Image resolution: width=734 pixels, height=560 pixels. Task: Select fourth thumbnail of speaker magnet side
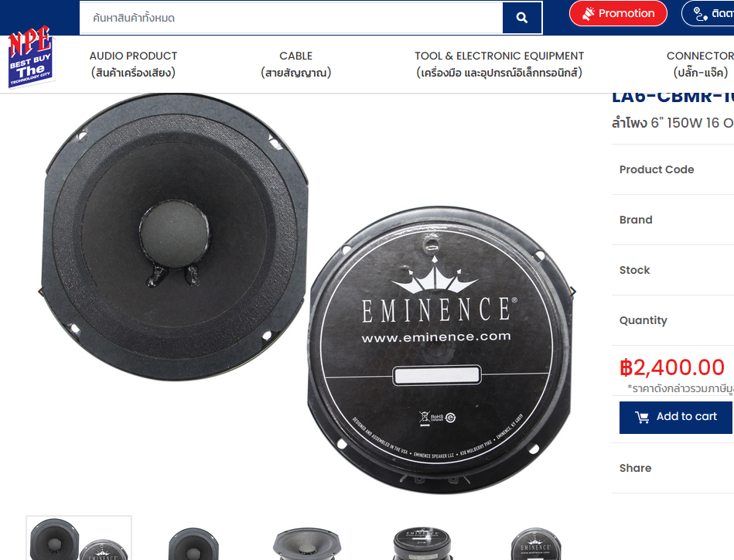(423, 543)
